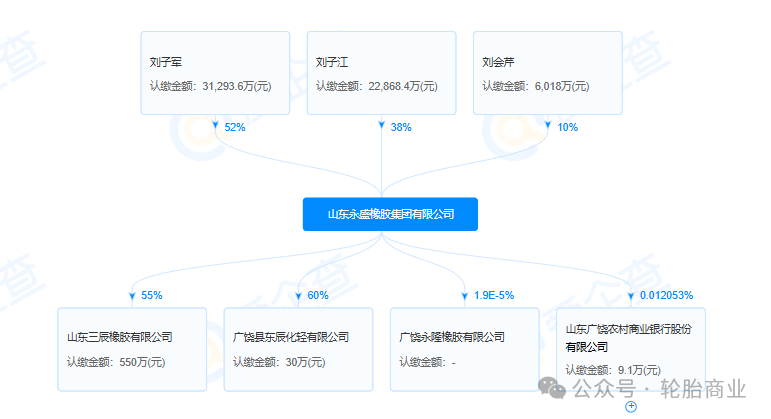The image size is (771, 419).
Task: Click the amount 9.1万(元)
Action: pos(639,370)
